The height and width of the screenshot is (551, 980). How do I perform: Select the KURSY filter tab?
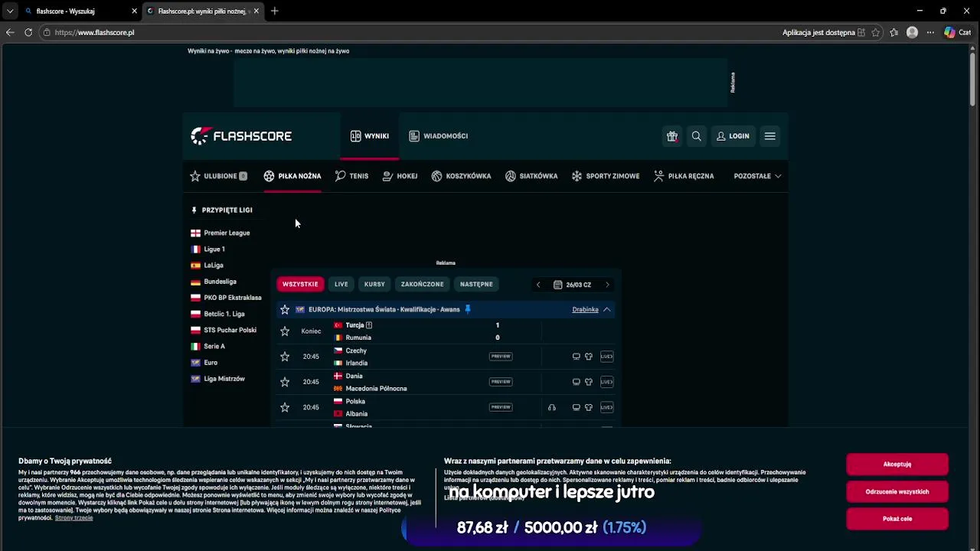(x=374, y=284)
